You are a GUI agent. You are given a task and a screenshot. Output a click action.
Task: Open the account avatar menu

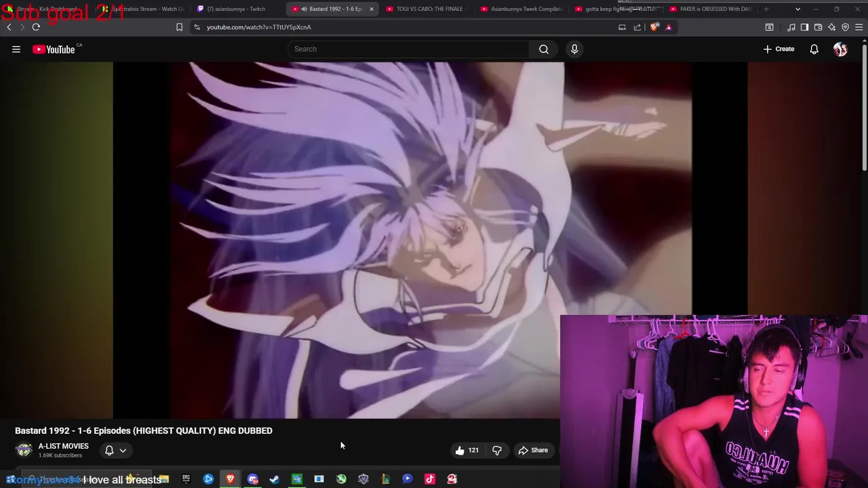click(840, 49)
